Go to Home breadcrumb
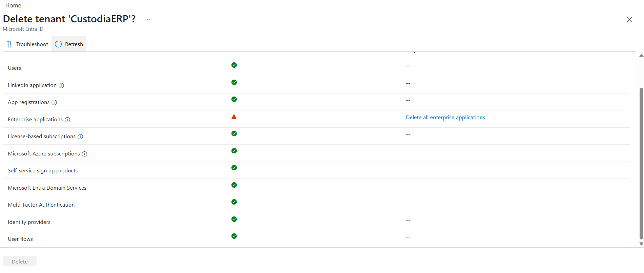This screenshot has height=273, width=644. pyautogui.click(x=13, y=5)
